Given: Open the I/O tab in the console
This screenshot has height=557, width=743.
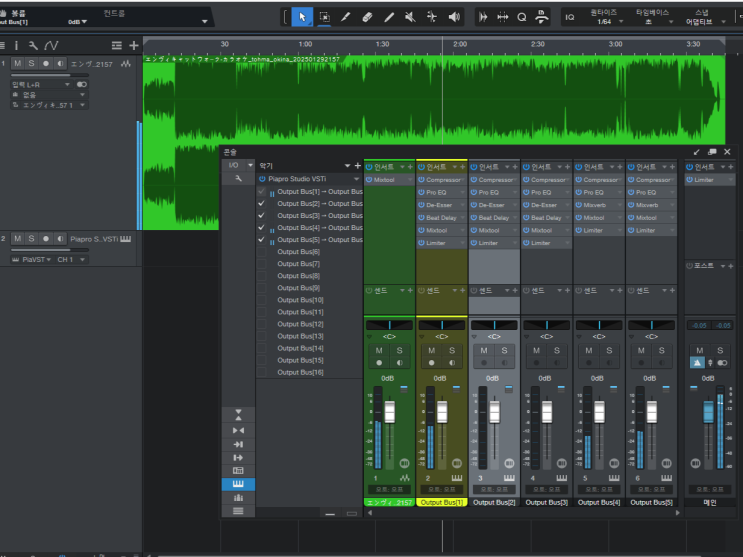Looking at the screenshot, I should (x=233, y=165).
